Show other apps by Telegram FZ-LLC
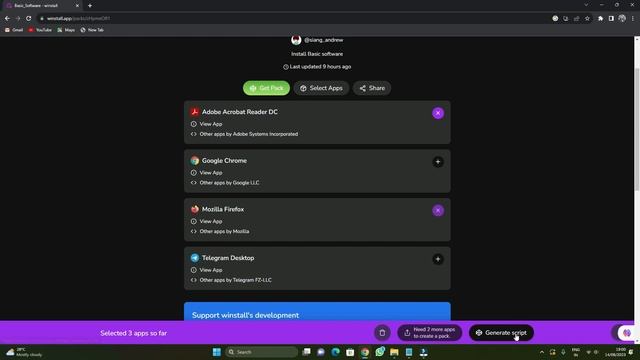The height and width of the screenshot is (360, 640). point(231,280)
